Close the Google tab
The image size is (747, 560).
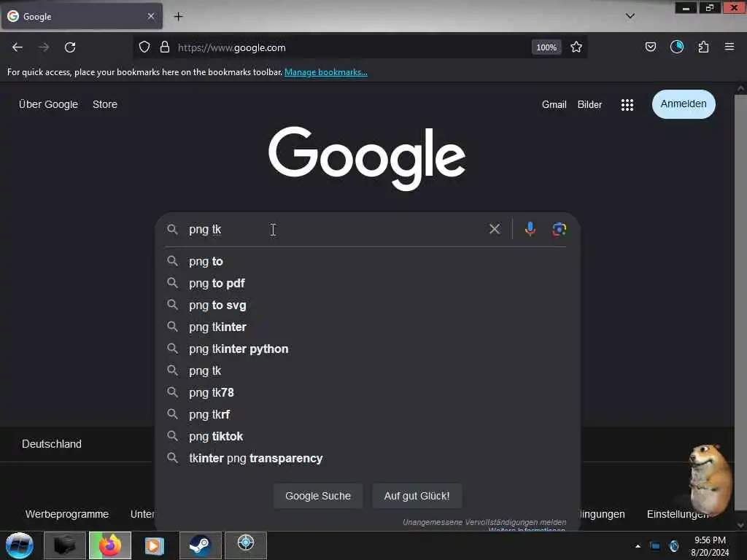(x=151, y=16)
